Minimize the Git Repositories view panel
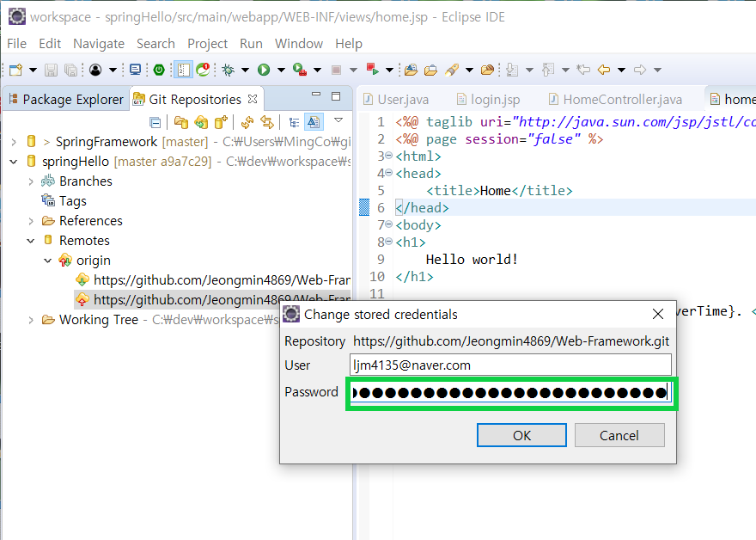The height and width of the screenshot is (540, 756). 316,95
